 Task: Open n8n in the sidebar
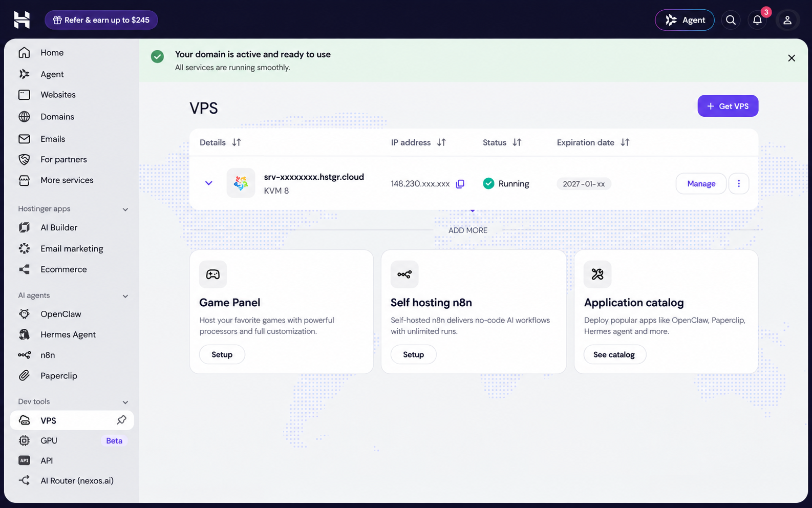tap(72, 355)
